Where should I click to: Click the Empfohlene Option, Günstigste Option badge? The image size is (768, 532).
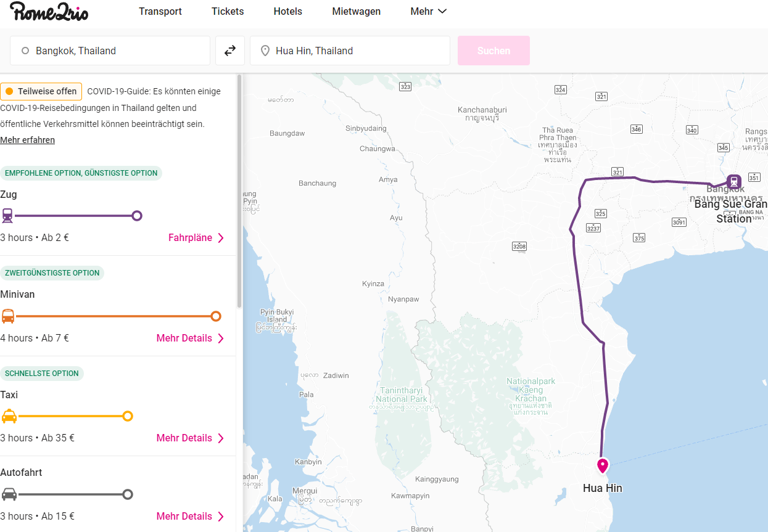click(81, 173)
